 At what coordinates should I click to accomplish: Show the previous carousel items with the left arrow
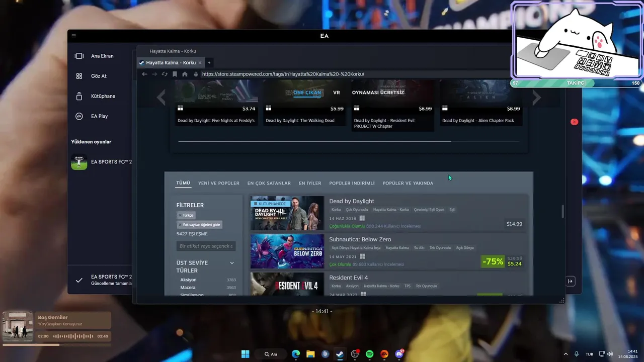coord(161,98)
